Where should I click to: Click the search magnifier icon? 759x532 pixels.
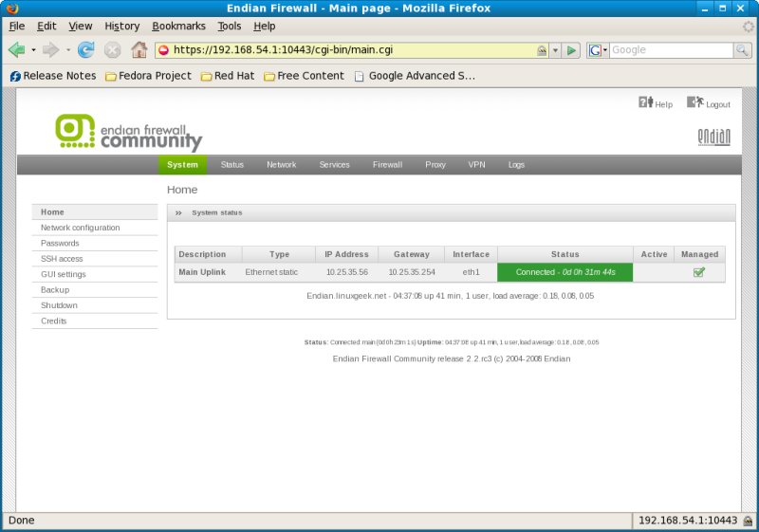(742, 50)
